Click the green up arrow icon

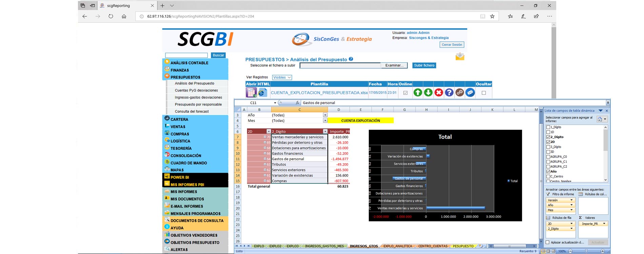click(x=418, y=92)
